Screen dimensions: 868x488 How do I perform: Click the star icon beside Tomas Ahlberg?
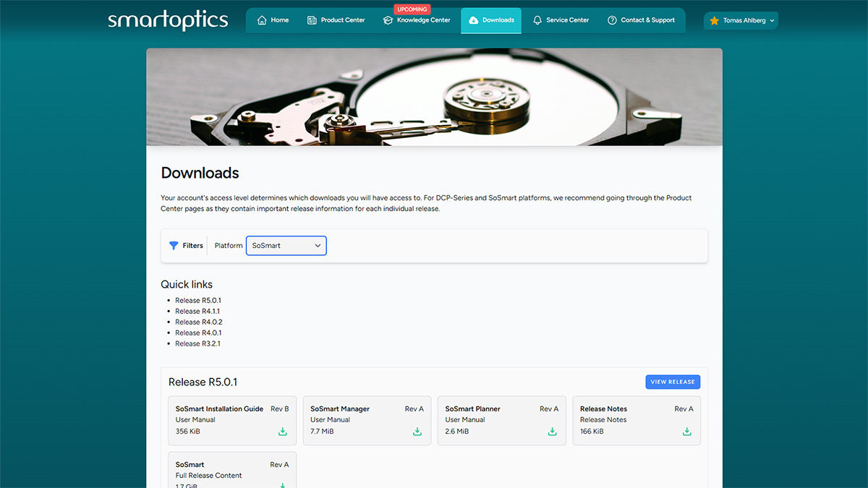point(715,21)
